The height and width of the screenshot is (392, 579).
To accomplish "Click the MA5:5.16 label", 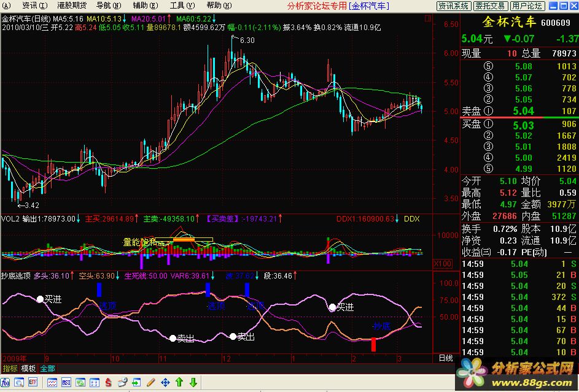I will tap(69, 19).
